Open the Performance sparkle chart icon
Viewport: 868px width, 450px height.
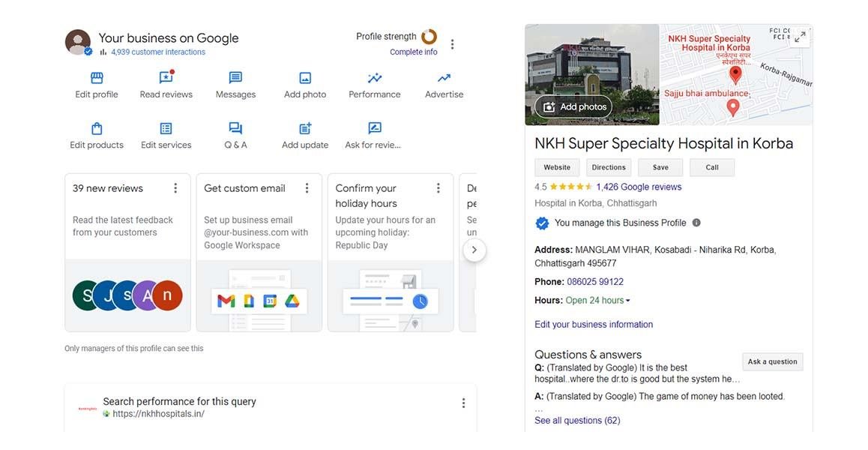point(375,77)
